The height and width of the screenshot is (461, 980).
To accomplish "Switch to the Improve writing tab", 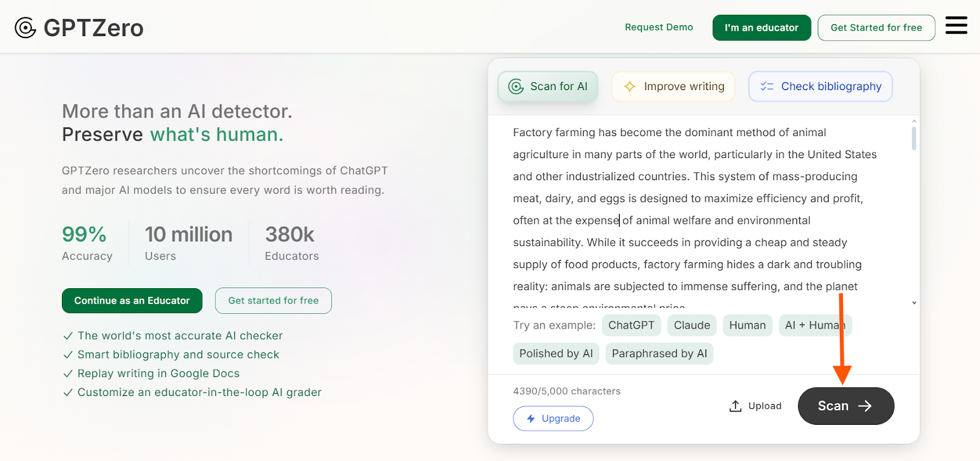I will point(673,86).
